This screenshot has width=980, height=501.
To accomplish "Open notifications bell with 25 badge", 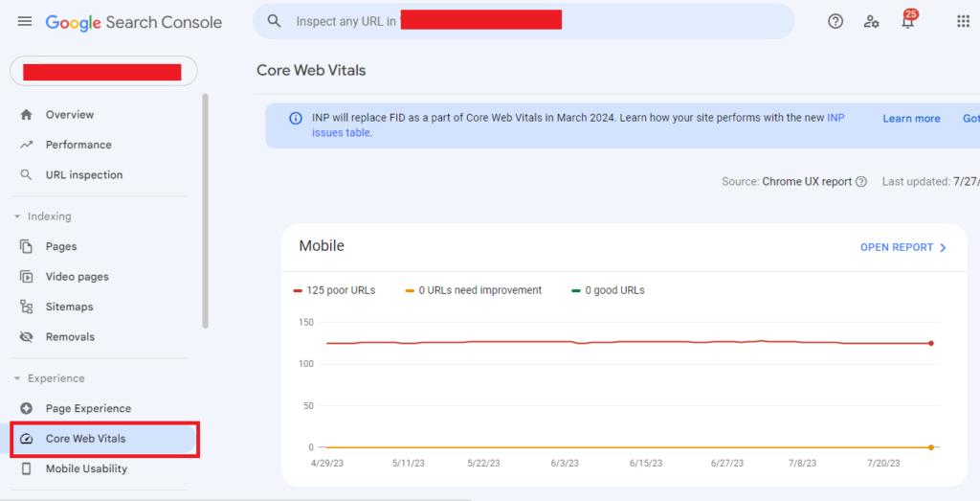I will (908, 20).
